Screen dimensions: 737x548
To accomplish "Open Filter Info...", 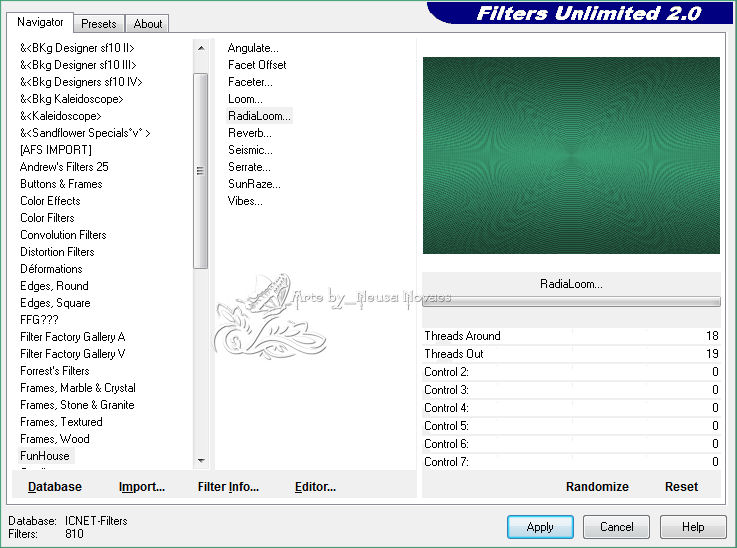I will pos(228,486).
